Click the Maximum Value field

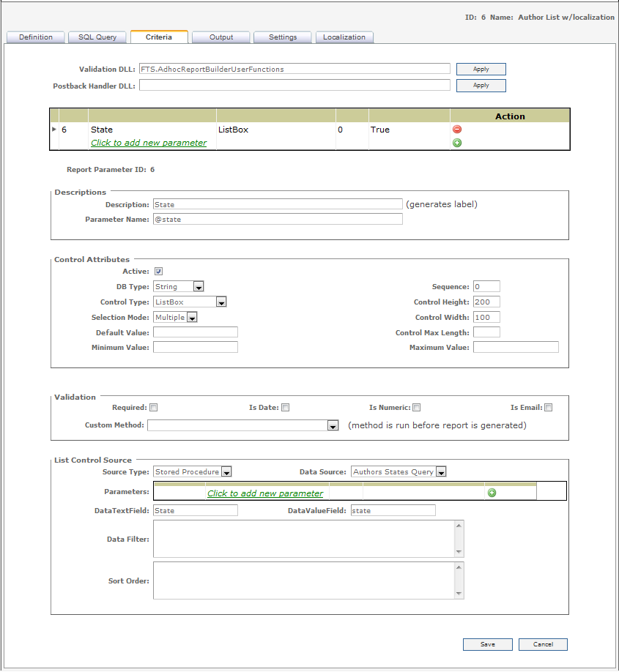click(x=516, y=347)
